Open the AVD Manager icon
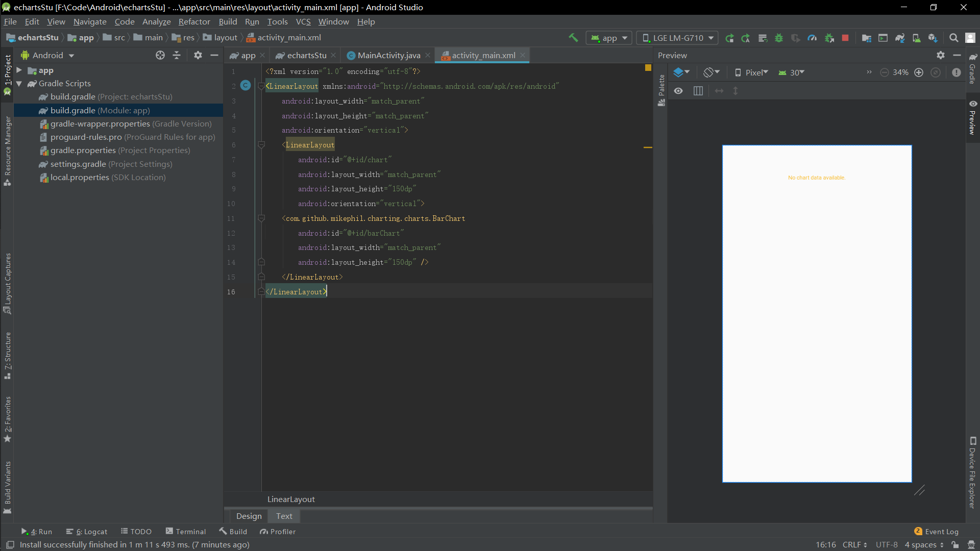This screenshot has height=551, width=980. (x=916, y=38)
